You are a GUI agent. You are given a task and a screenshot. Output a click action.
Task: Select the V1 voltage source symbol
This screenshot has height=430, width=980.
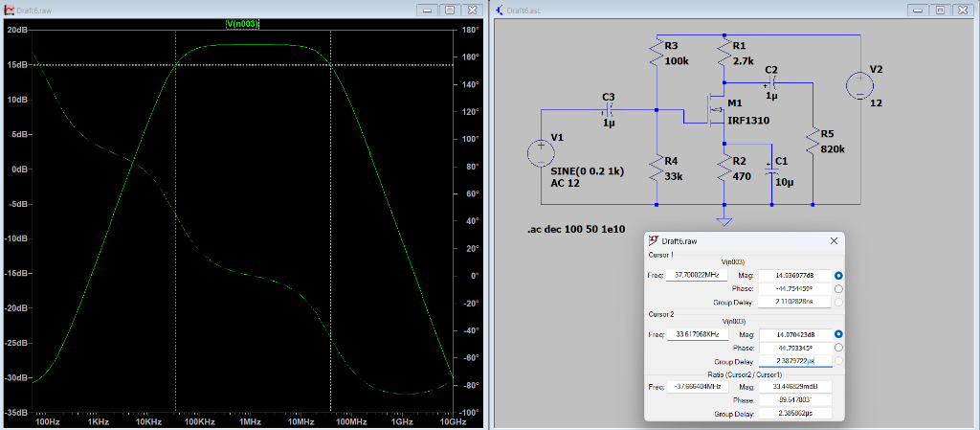click(x=541, y=152)
